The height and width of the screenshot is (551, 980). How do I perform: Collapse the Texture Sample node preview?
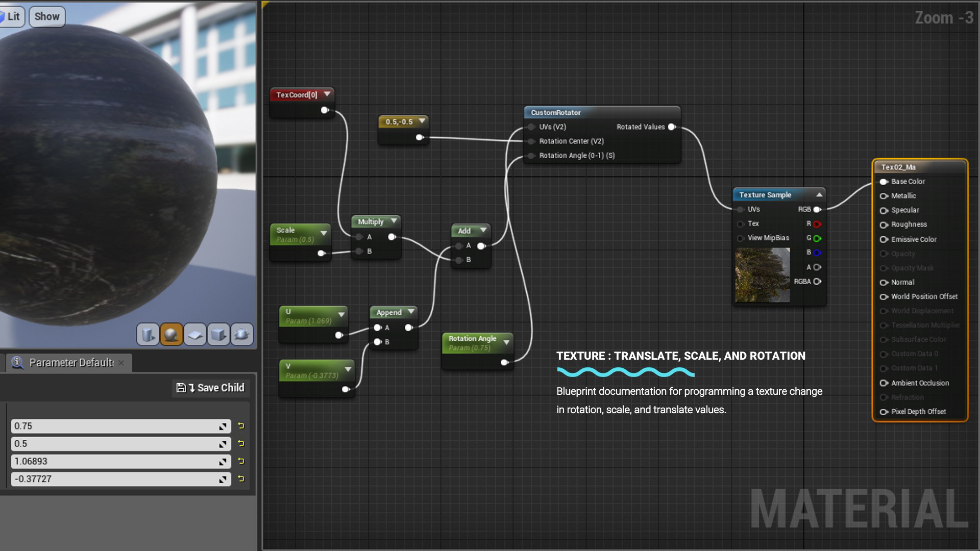pos(819,194)
